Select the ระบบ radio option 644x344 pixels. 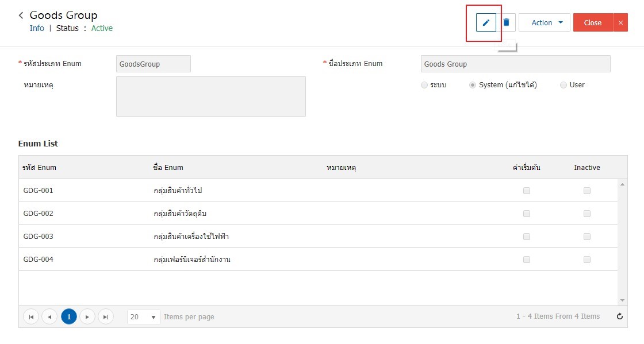click(x=424, y=85)
